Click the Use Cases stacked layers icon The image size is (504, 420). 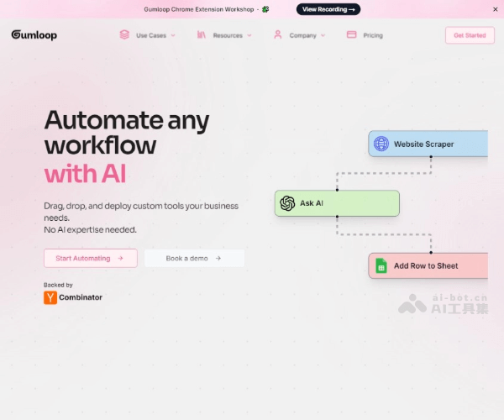[x=124, y=35]
